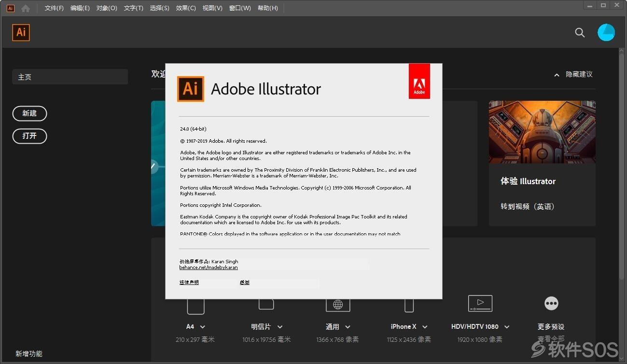Image resolution: width=627 pixels, height=364 pixels.
Task: Minimize the Illustrator window
Action: 590,5
